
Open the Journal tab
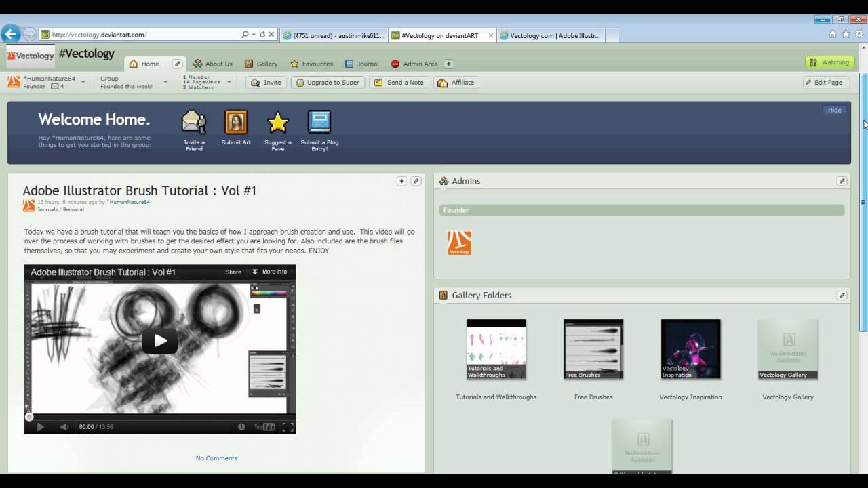(361, 64)
